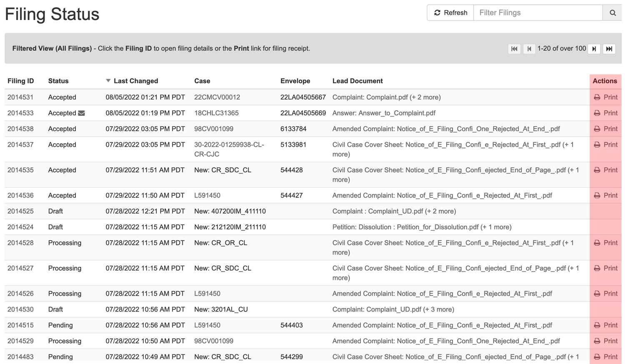Open filing ID 2014536
625x364 pixels.
20,195
